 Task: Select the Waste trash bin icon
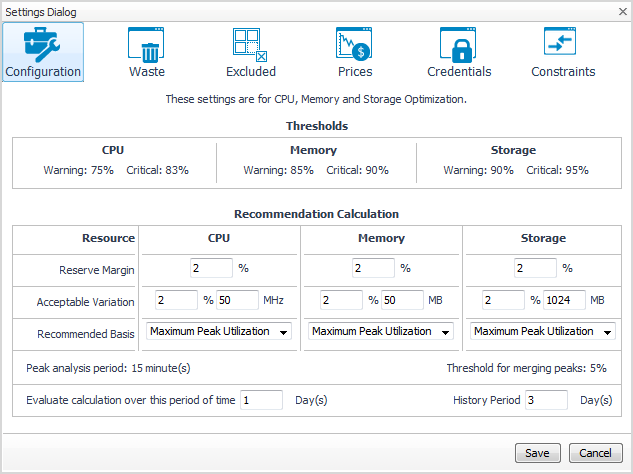coord(146,45)
